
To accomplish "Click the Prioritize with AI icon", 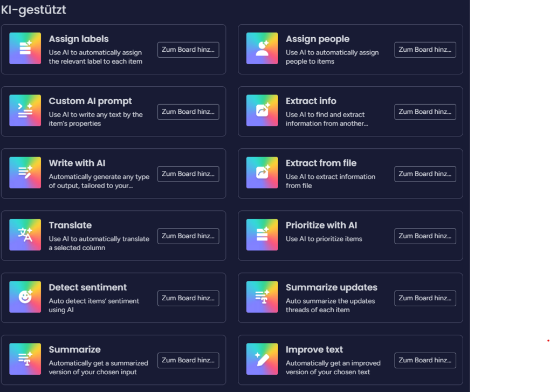I will coord(262,235).
